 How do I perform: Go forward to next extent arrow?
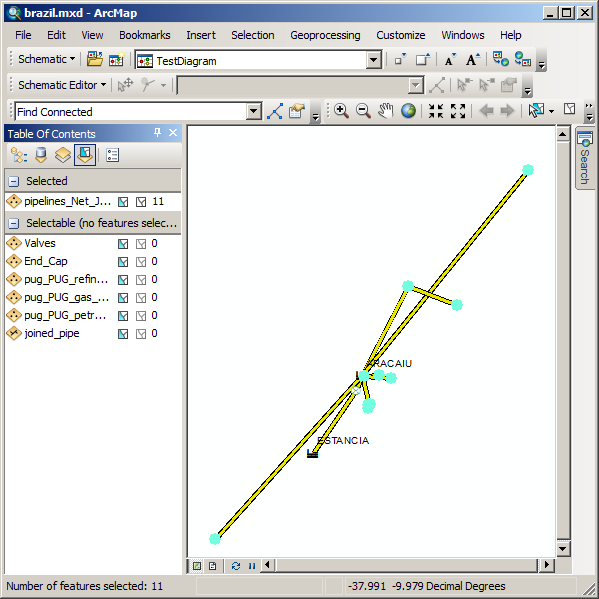point(507,111)
